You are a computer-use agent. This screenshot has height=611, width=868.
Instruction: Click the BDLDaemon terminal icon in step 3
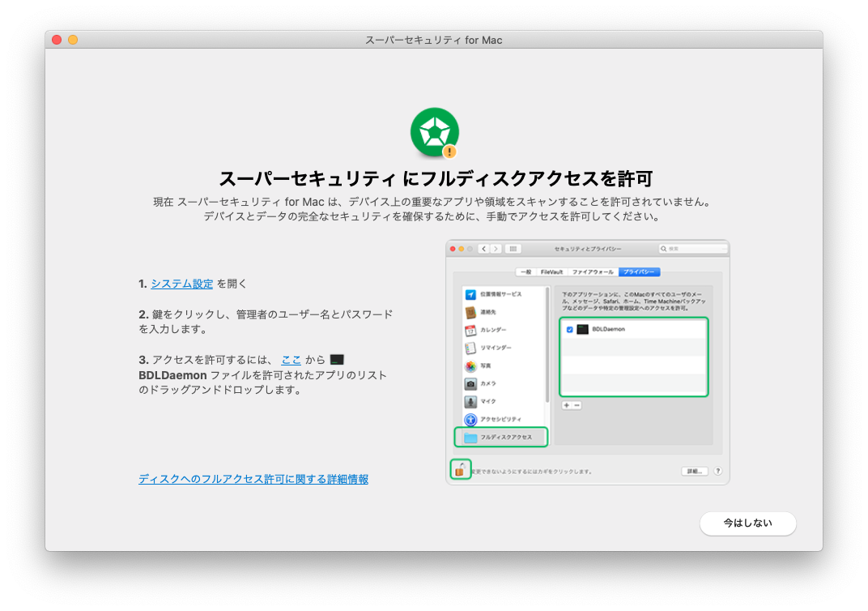338,360
